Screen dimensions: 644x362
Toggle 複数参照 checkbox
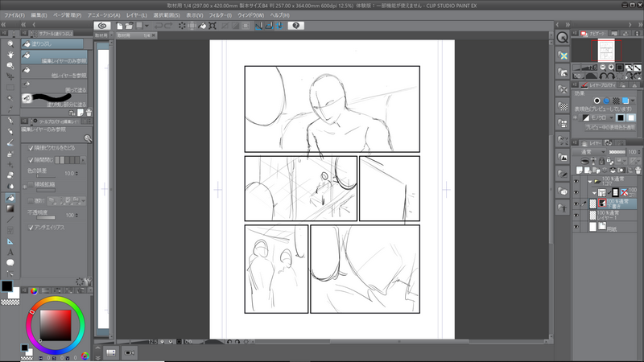pyautogui.click(x=31, y=201)
